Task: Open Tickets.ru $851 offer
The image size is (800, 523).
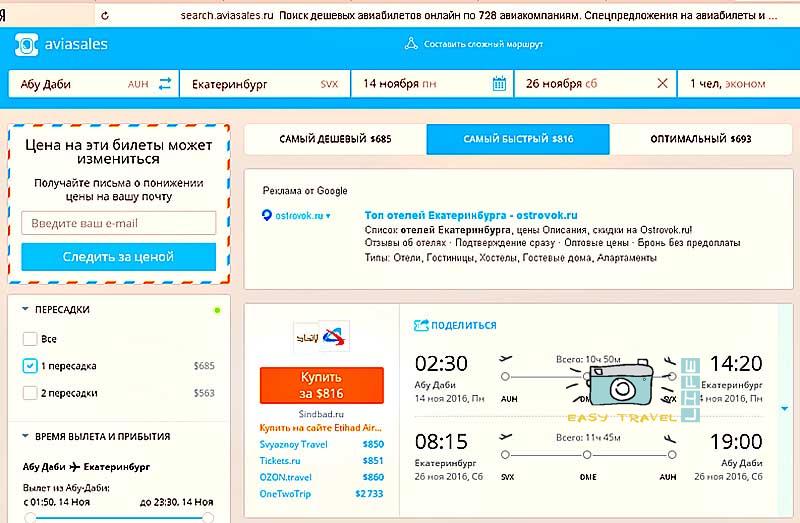Action: 321,461
